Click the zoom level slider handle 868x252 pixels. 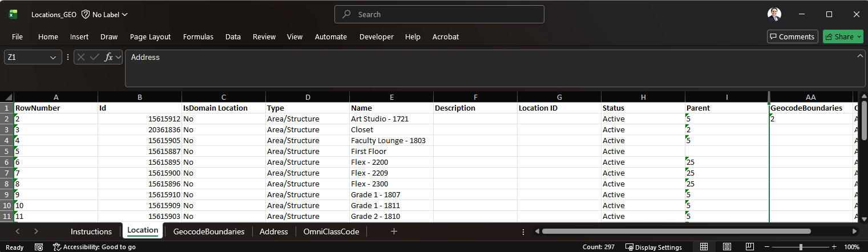pos(801,247)
